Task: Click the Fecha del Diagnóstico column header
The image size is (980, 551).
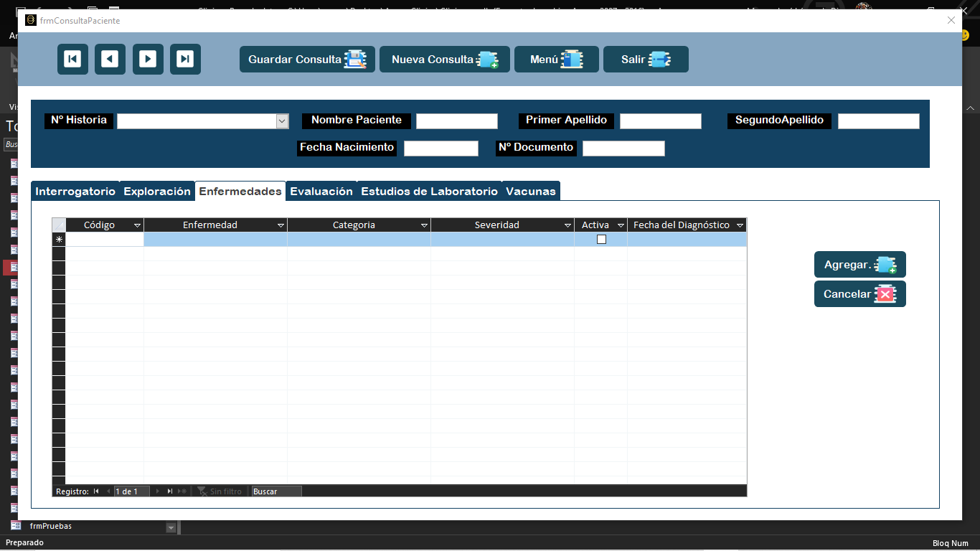Action: (x=682, y=225)
